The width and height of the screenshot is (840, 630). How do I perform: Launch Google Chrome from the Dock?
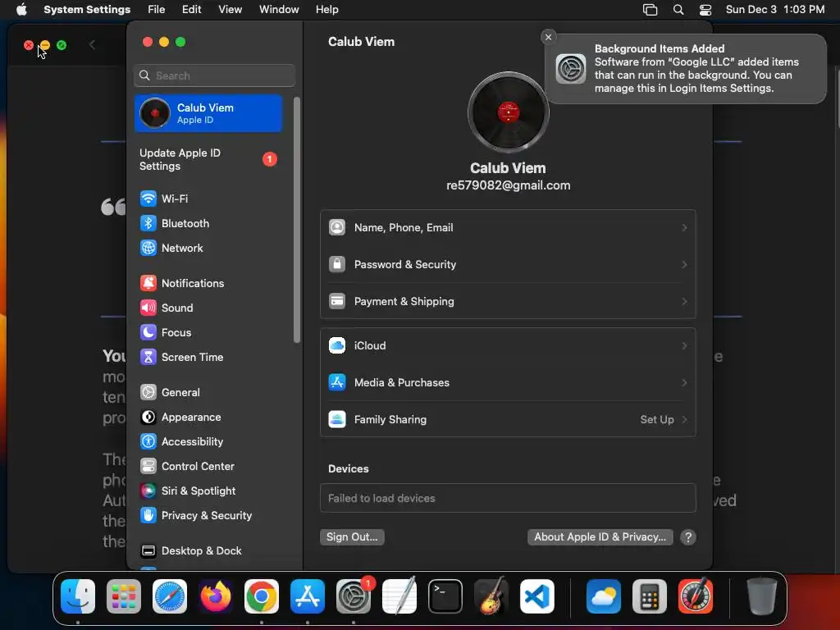(x=262, y=596)
